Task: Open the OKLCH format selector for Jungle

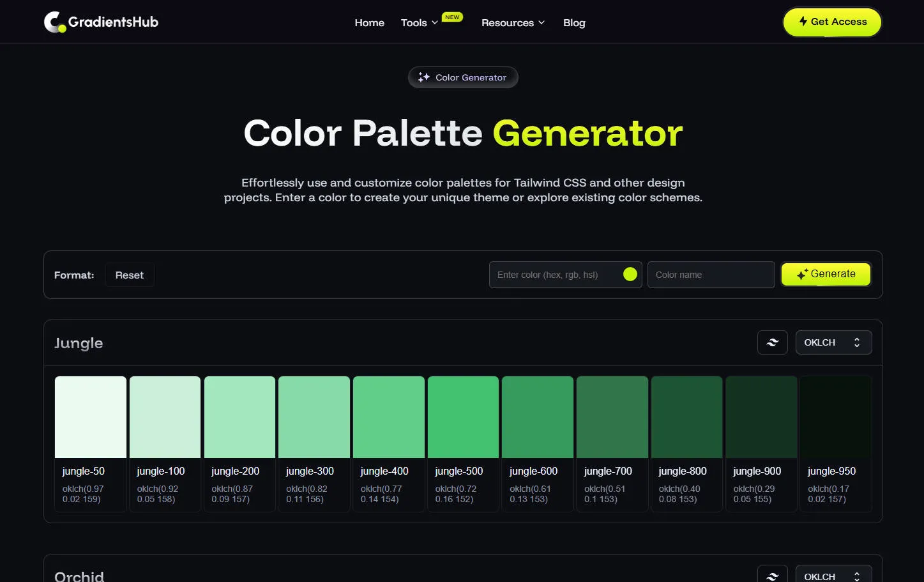Action: coord(833,342)
